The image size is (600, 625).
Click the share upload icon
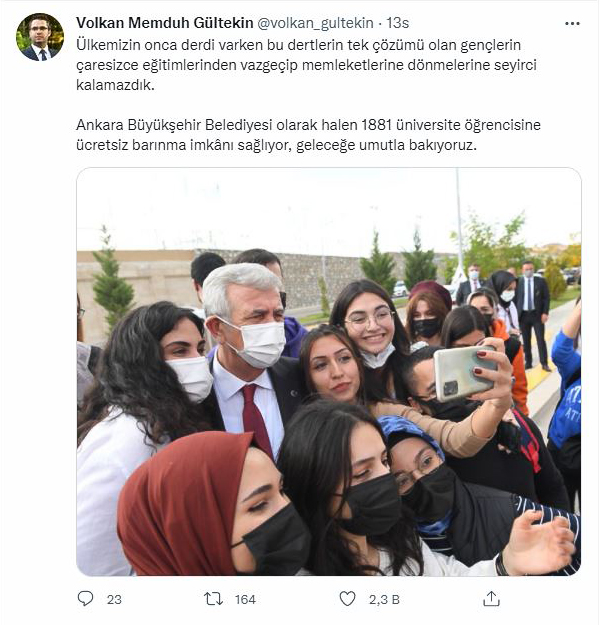491,599
